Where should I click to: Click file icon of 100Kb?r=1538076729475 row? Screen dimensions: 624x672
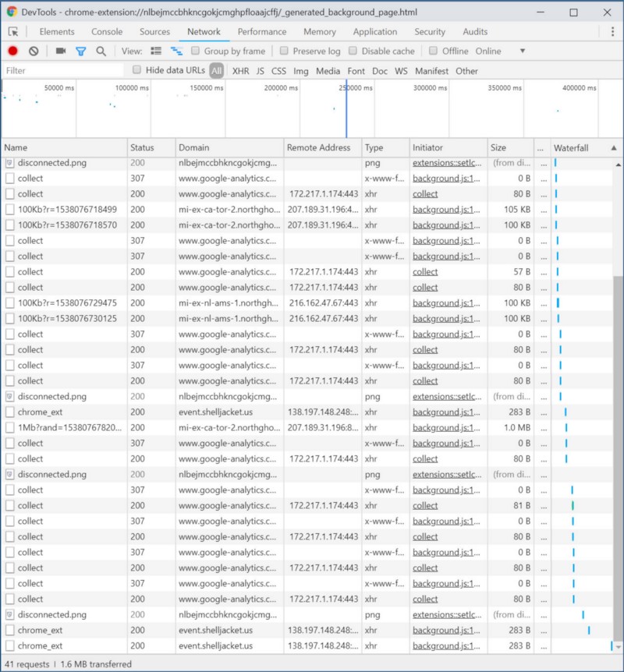pyautogui.click(x=10, y=303)
